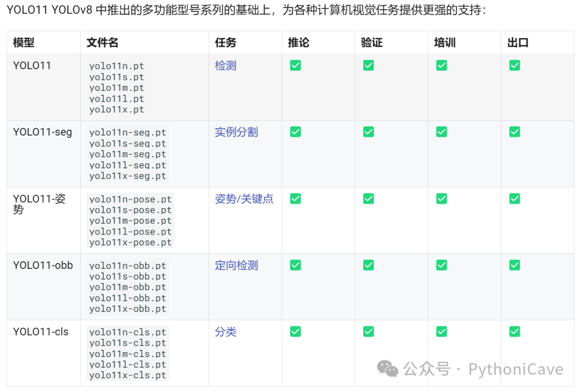Click the yolo11l.pt file name
581x392 pixels.
(x=116, y=99)
